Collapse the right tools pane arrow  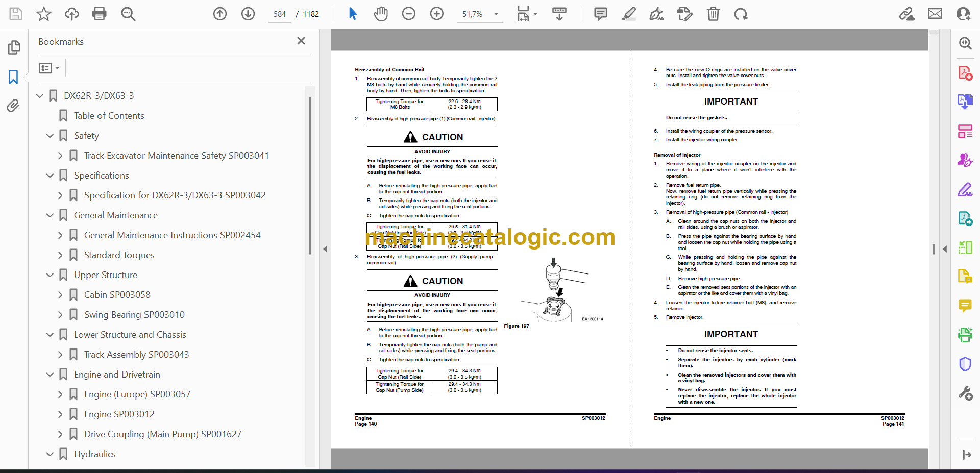[945, 249]
